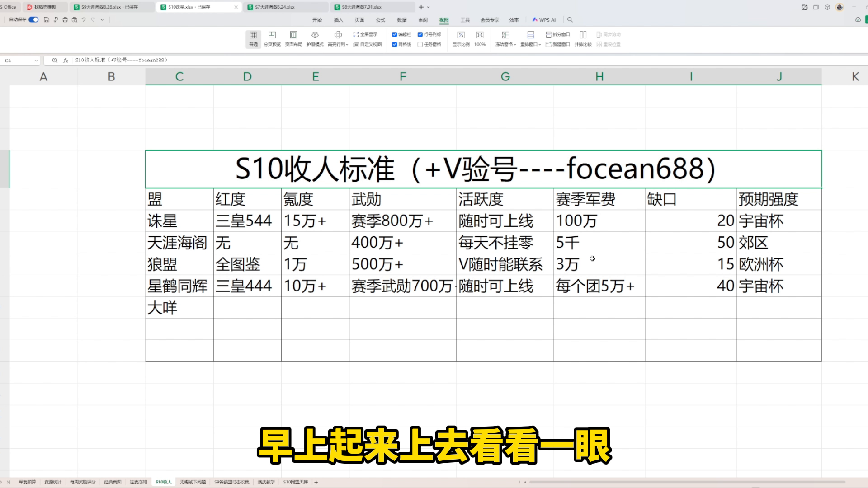Click the 拆分窗口 split window icon

coord(558,34)
